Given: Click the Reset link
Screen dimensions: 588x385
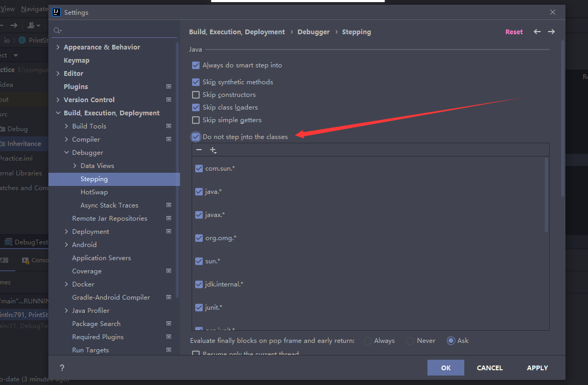Looking at the screenshot, I should [514, 32].
